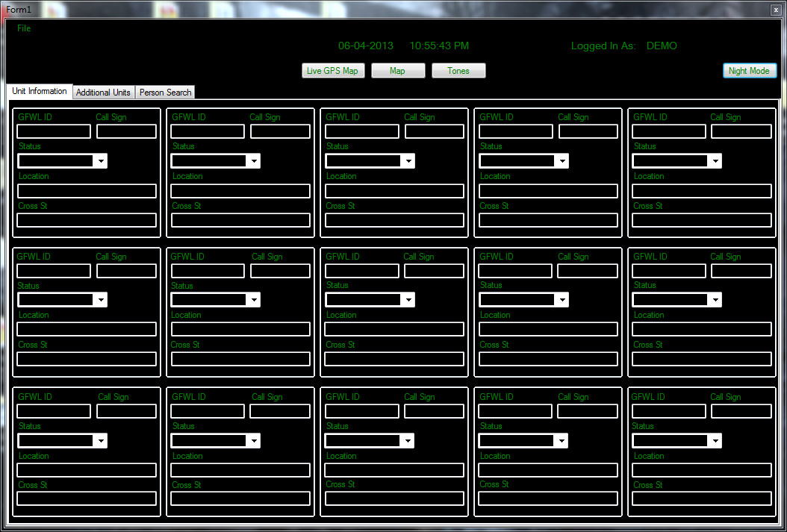
Task: Select Location field in top row's second panel
Action: [240, 191]
